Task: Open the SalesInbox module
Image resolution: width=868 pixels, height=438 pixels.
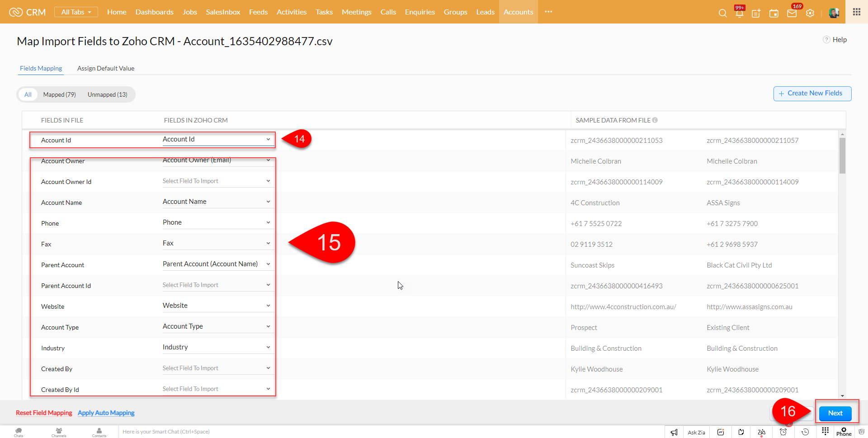Action: [223, 12]
